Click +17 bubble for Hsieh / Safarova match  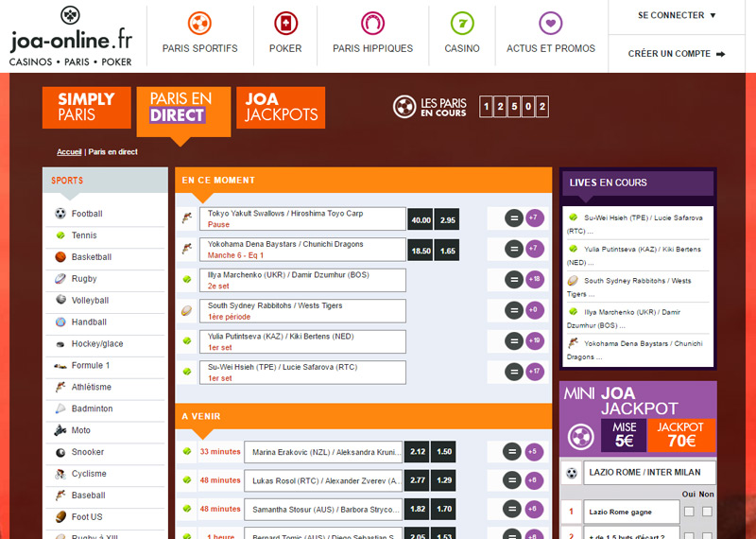534,372
